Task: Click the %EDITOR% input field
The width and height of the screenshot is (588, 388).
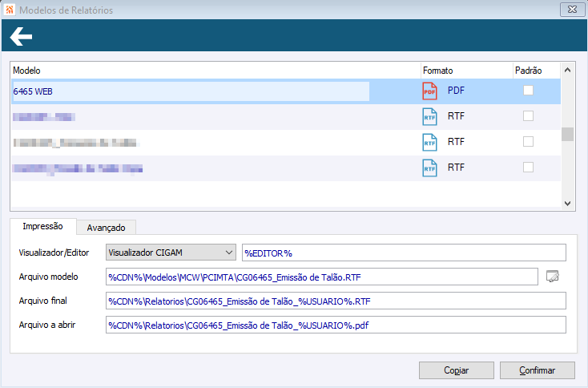Action: coord(404,253)
